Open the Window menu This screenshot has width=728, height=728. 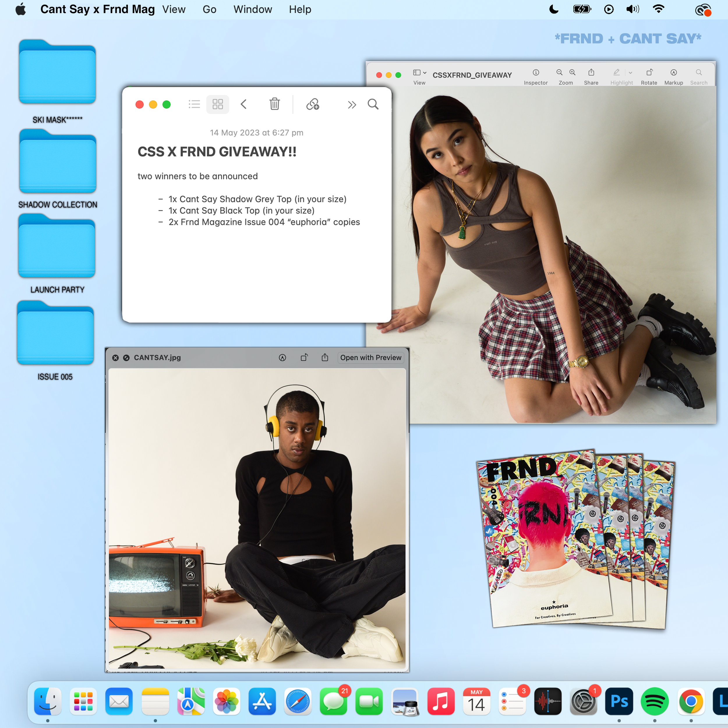pyautogui.click(x=252, y=9)
